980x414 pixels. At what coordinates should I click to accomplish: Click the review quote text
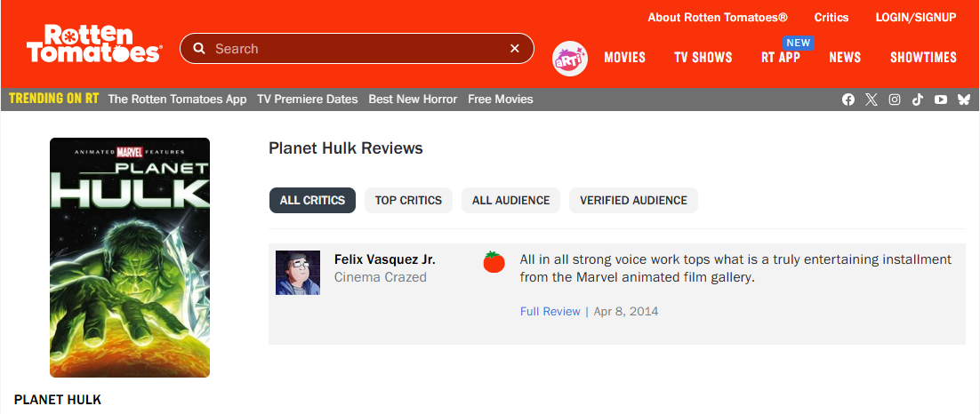coord(735,268)
